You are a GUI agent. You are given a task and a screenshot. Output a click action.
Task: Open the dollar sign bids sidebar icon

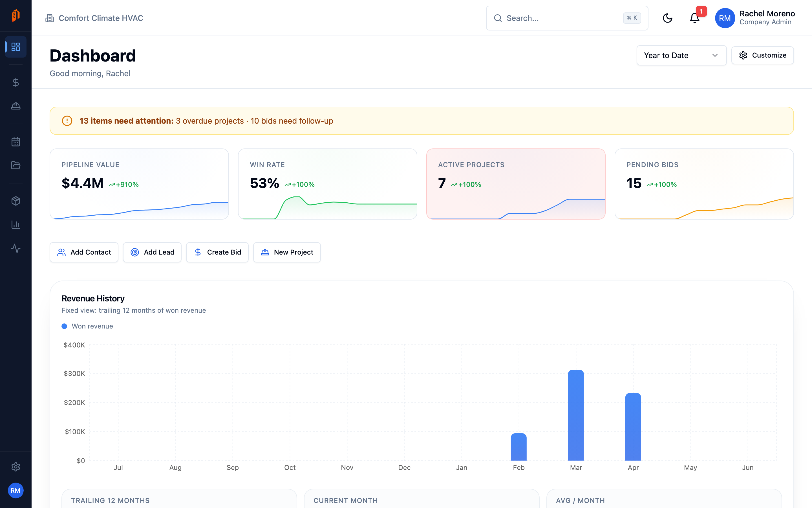pos(16,82)
